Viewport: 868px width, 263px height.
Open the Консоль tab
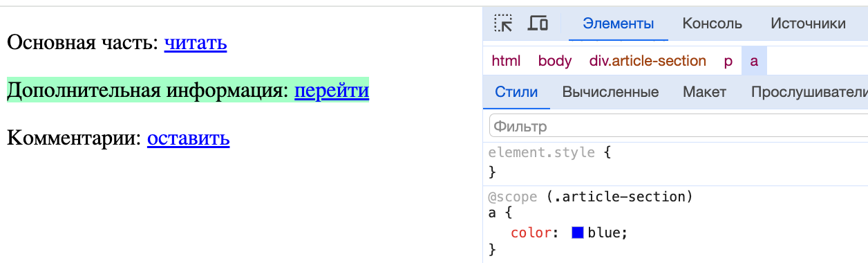[713, 24]
